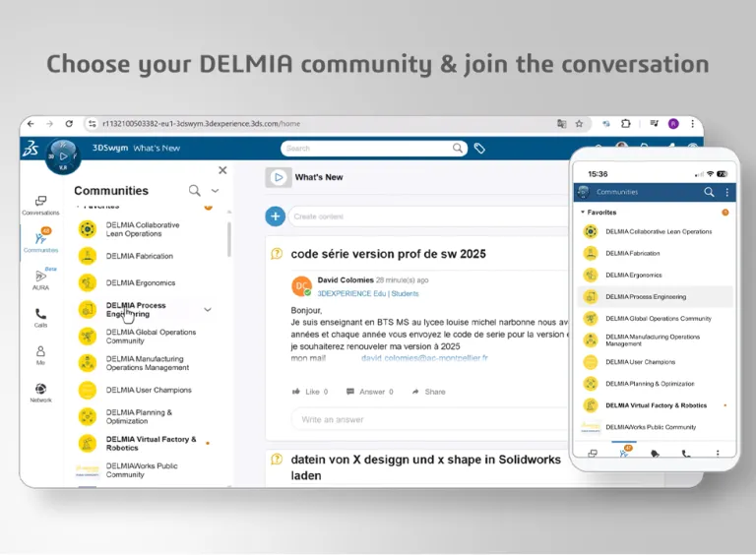756x555 pixels.
Task: Click the Write an answer field
Action: coord(430,419)
